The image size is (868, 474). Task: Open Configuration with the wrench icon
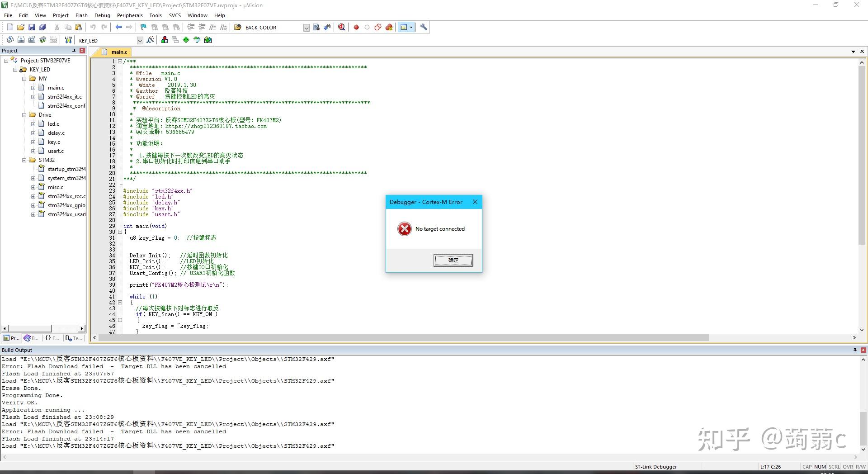tap(424, 27)
